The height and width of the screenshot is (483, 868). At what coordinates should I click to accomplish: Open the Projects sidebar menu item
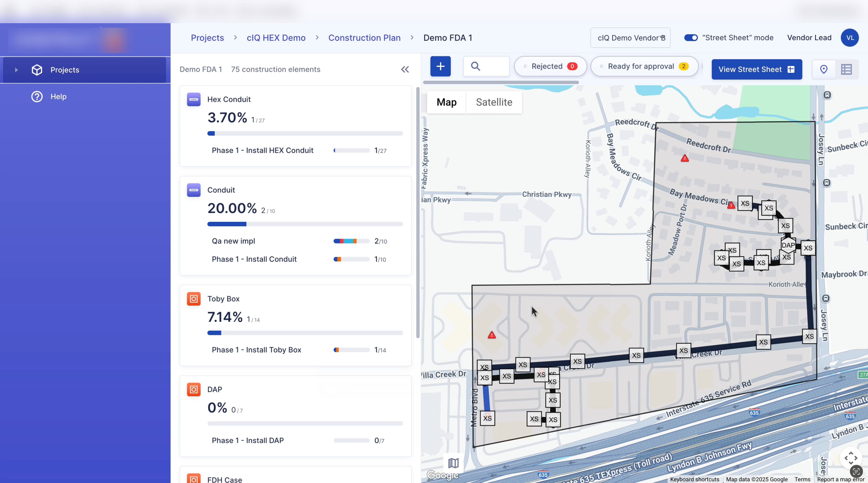coord(84,70)
